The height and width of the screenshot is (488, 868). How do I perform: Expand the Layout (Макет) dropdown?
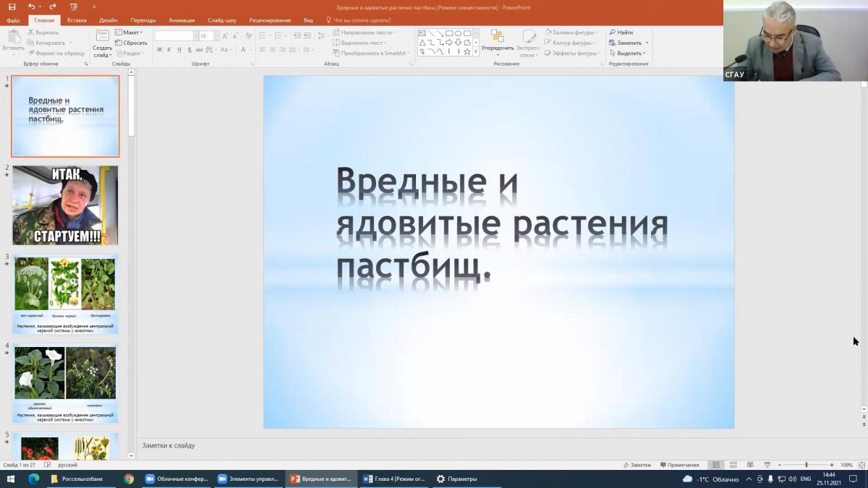[129, 33]
